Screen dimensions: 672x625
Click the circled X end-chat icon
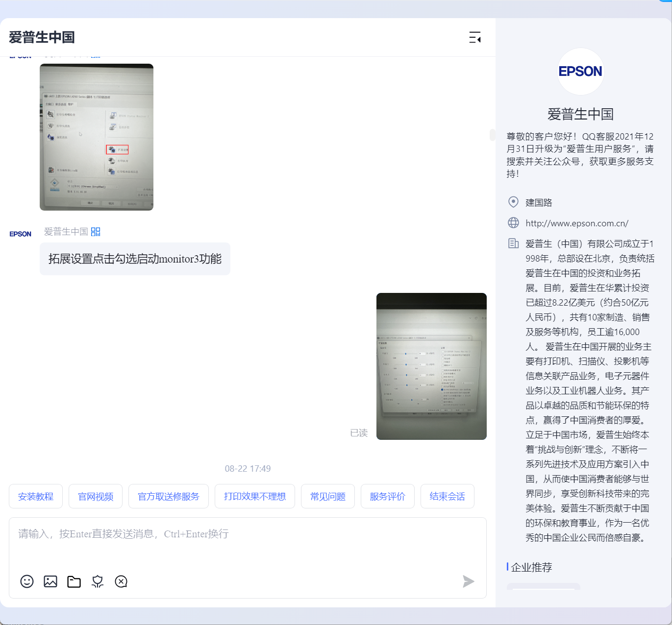tap(121, 581)
